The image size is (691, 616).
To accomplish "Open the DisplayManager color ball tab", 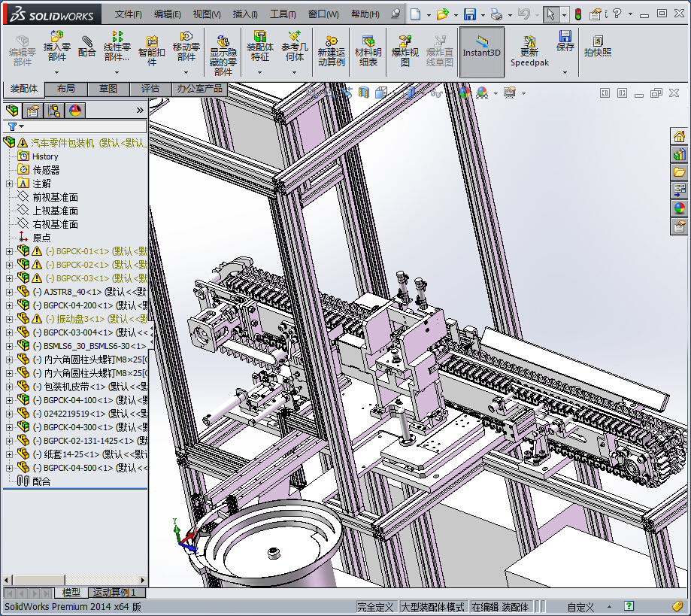I will click(x=75, y=111).
